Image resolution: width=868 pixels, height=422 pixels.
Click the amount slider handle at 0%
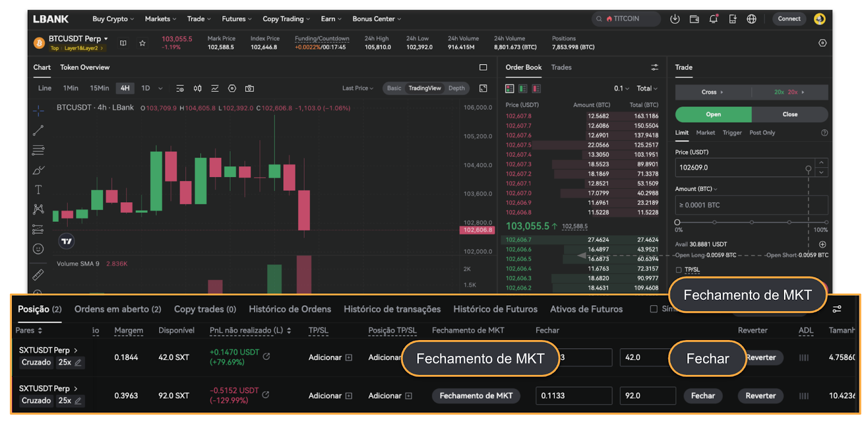(677, 222)
